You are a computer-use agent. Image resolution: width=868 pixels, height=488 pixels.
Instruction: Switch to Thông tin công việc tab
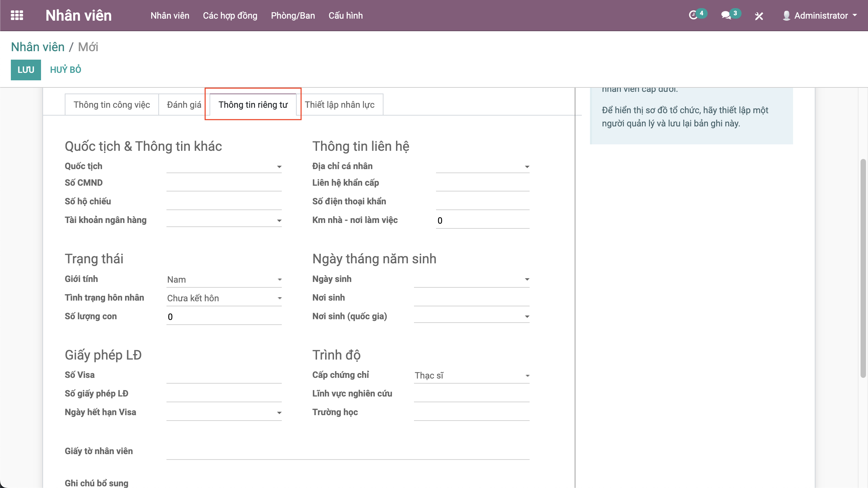point(112,105)
